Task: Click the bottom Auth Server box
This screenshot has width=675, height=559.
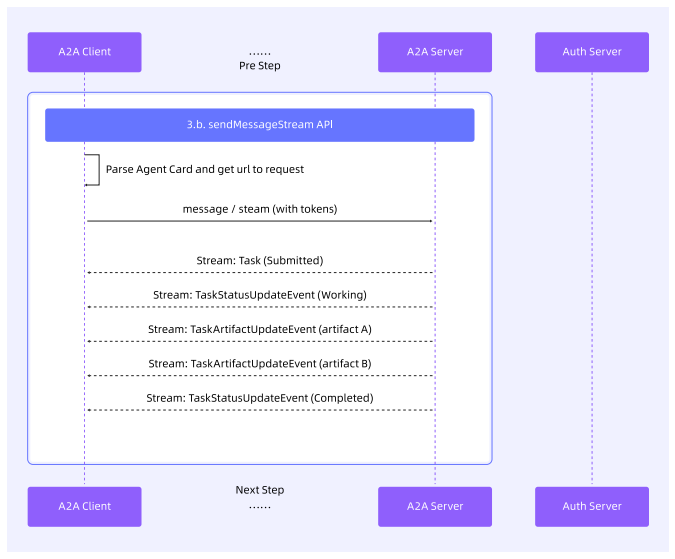Action: pos(592,506)
